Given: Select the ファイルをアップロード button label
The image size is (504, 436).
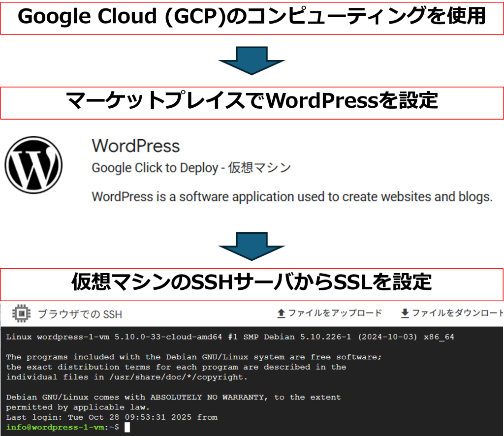Looking at the screenshot, I should click(335, 313).
